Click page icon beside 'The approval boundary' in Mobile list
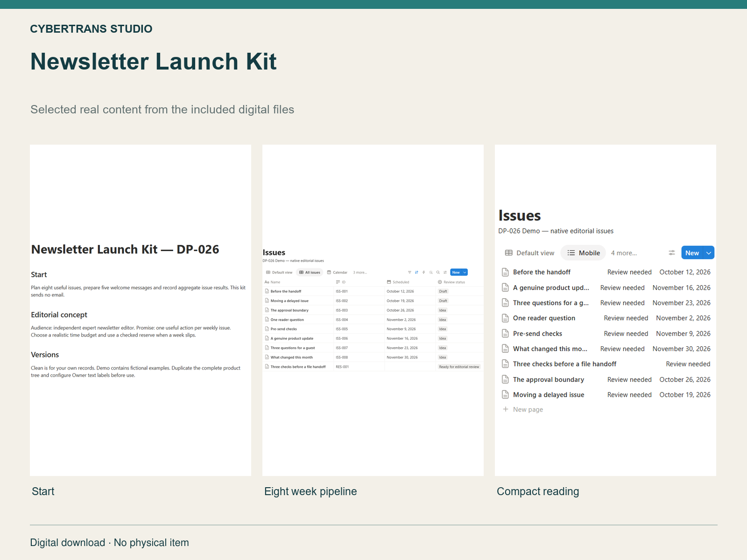747x560 pixels. 505,379
